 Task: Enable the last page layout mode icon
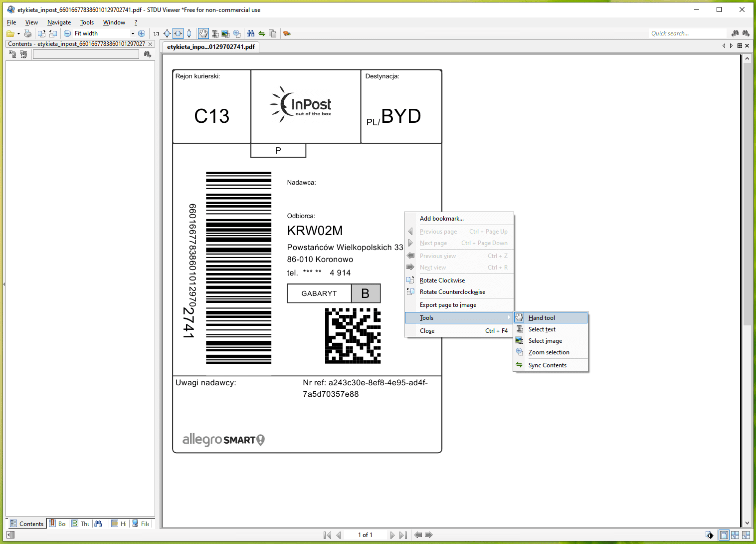point(746,535)
